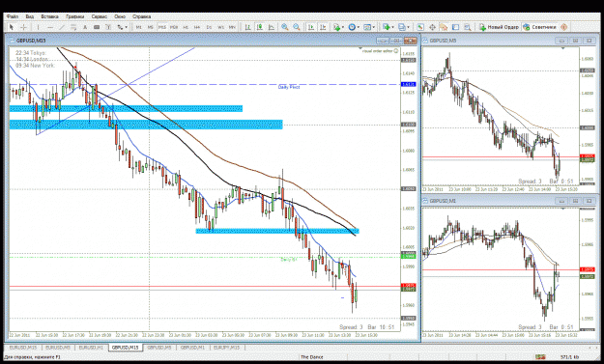This screenshot has width=604, height=364.
Task: Switch to the GBPUSD,M1 chart tab
Action: tap(192, 347)
